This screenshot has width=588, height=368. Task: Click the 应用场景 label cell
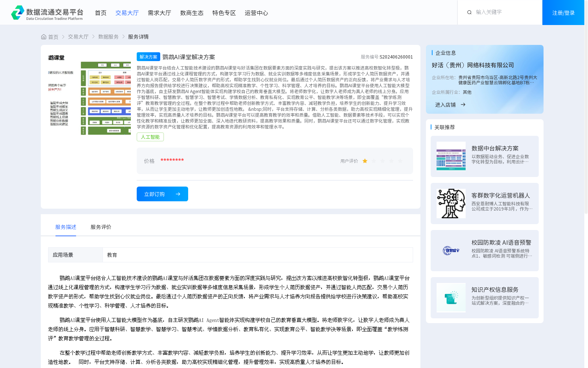click(75, 255)
